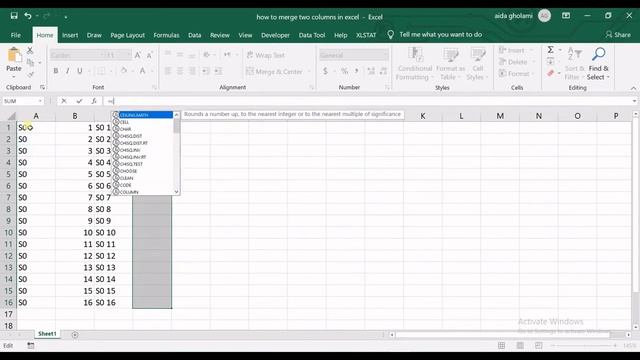Click the Increase Font Size icon
Image resolution: width=640 pixels, height=360 pixels.
click(x=138, y=55)
